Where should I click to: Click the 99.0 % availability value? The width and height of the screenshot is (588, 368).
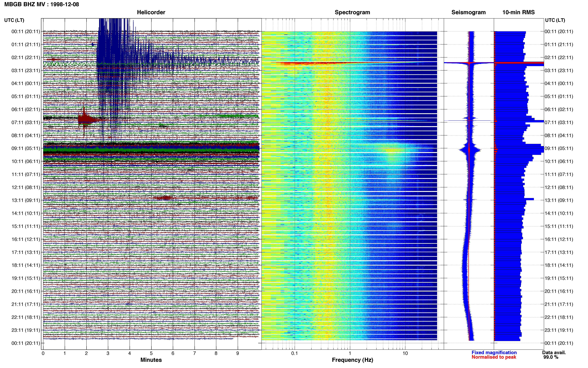click(551, 357)
